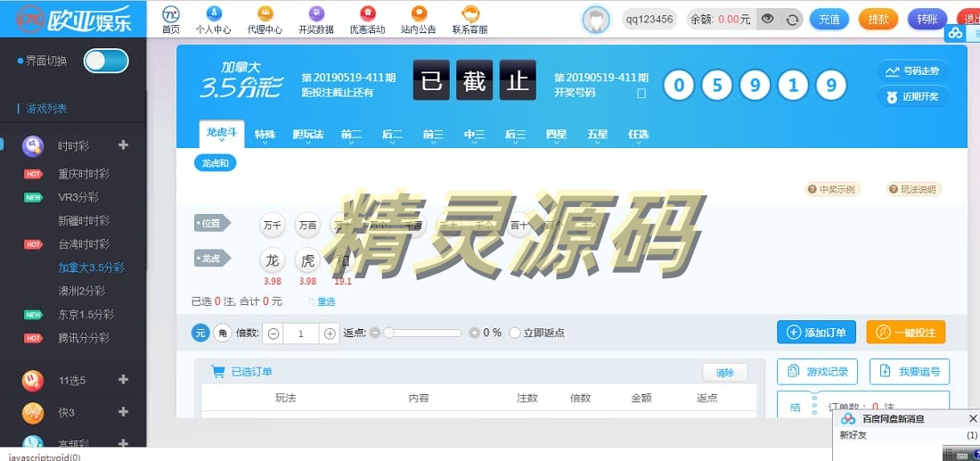Screen dimensions: 980x461
Task: Click the balance refresh icon
Action: pos(792,20)
